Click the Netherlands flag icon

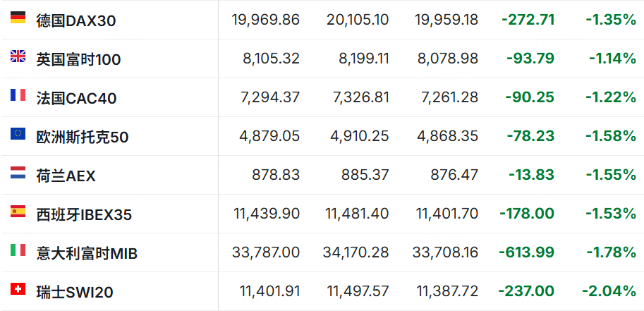click(x=18, y=173)
